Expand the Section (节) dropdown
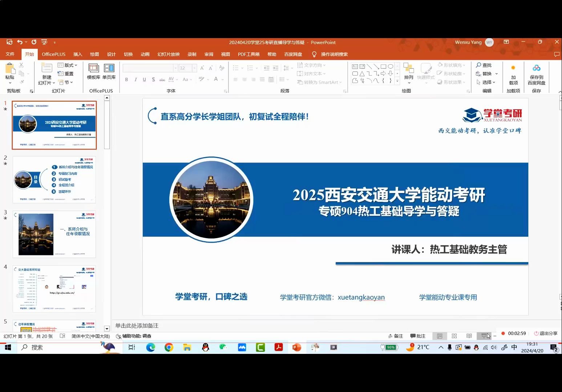Image resolution: width=562 pixels, height=392 pixels. click(x=66, y=82)
